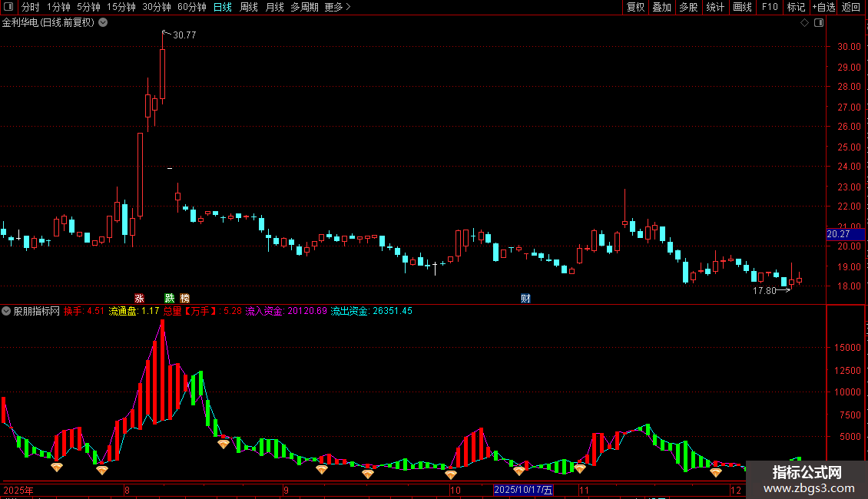Open F10 company information
This screenshot has width=868, height=499.
[x=770, y=7]
